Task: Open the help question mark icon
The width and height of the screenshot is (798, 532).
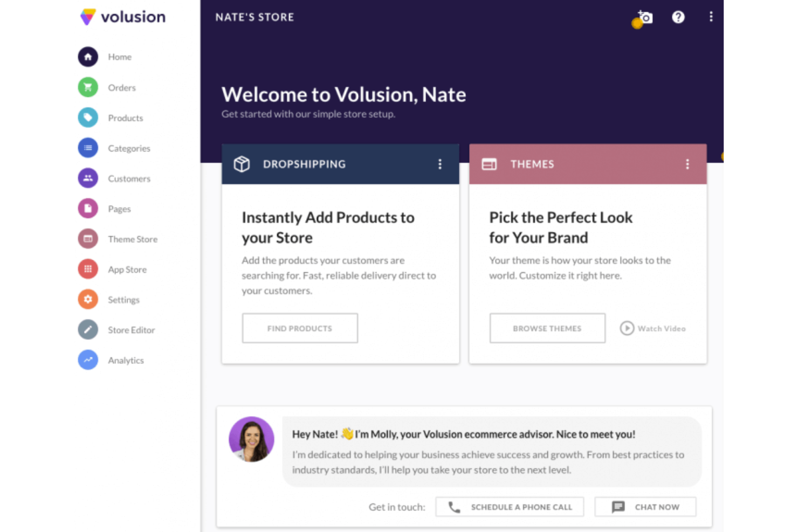Action: 678,17
